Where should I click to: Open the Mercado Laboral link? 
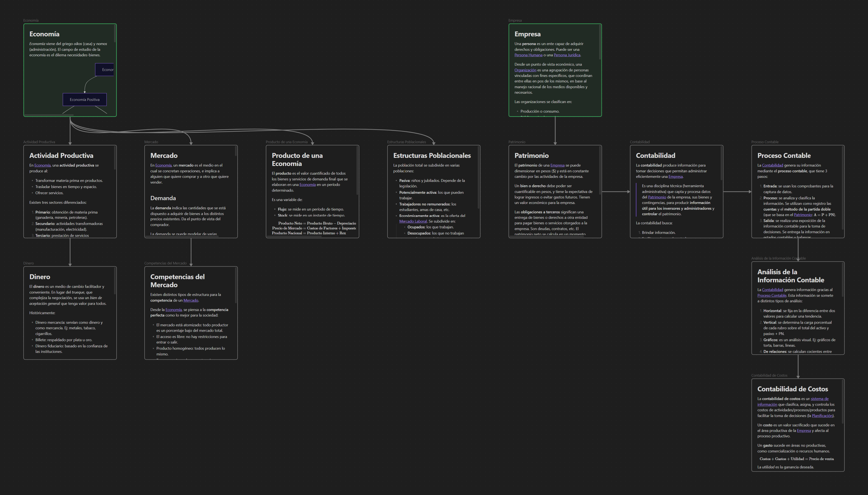(x=413, y=221)
